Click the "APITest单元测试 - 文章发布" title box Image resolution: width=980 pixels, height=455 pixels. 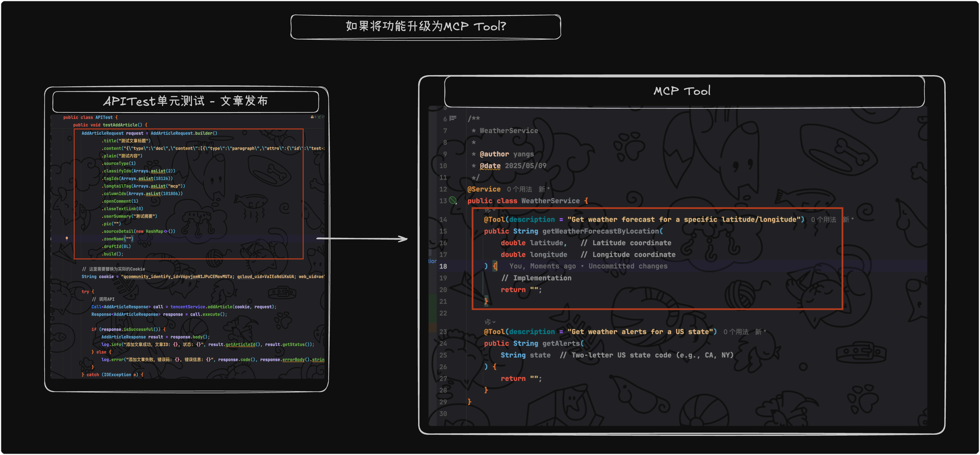pos(185,101)
